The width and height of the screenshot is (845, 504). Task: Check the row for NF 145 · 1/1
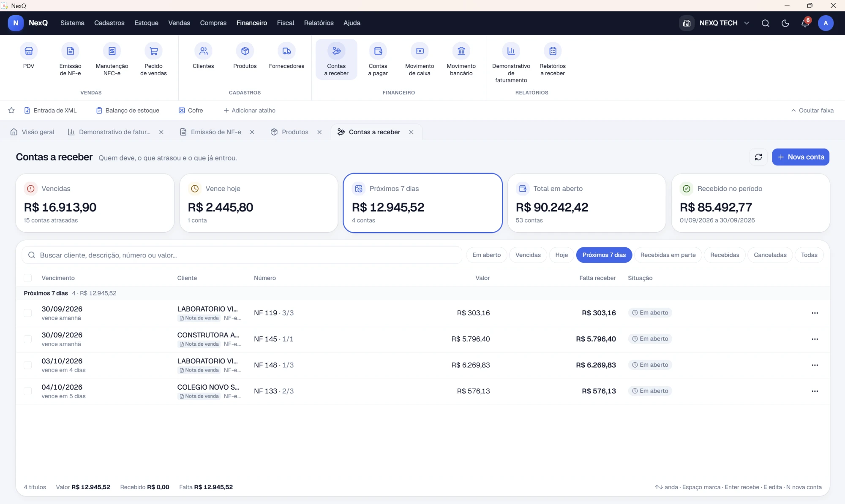(x=28, y=339)
